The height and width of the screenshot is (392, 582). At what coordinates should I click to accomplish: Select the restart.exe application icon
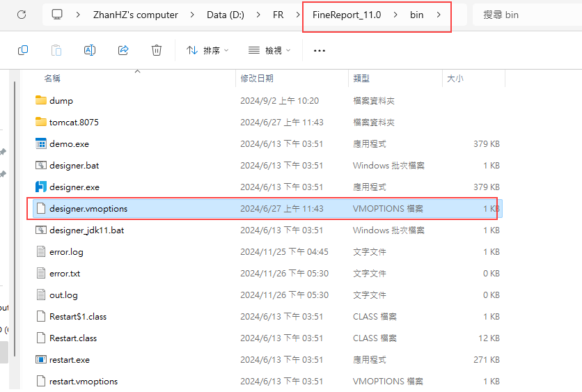[x=41, y=359]
